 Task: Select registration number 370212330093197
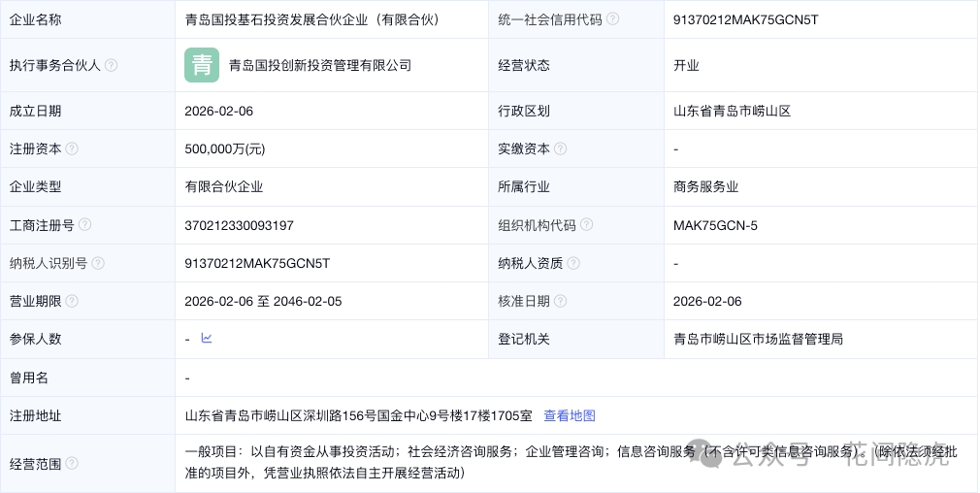coord(239,225)
